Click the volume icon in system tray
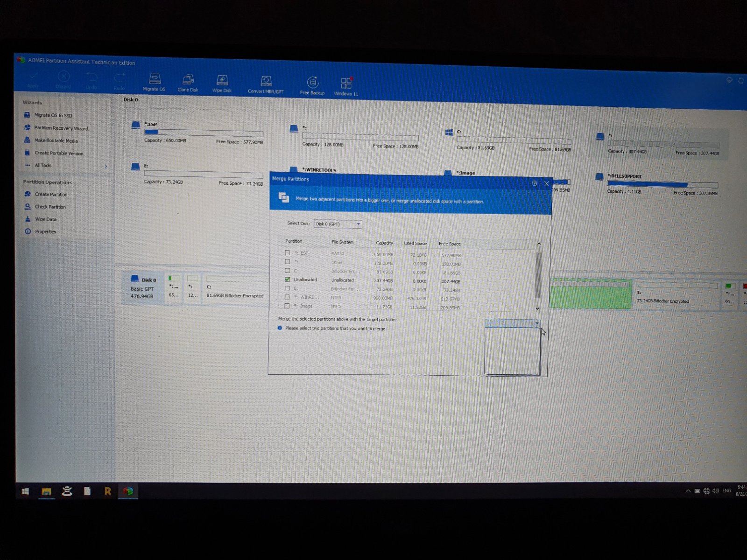Image resolution: width=747 pixels, height=560 pixels. pos(715,491)
